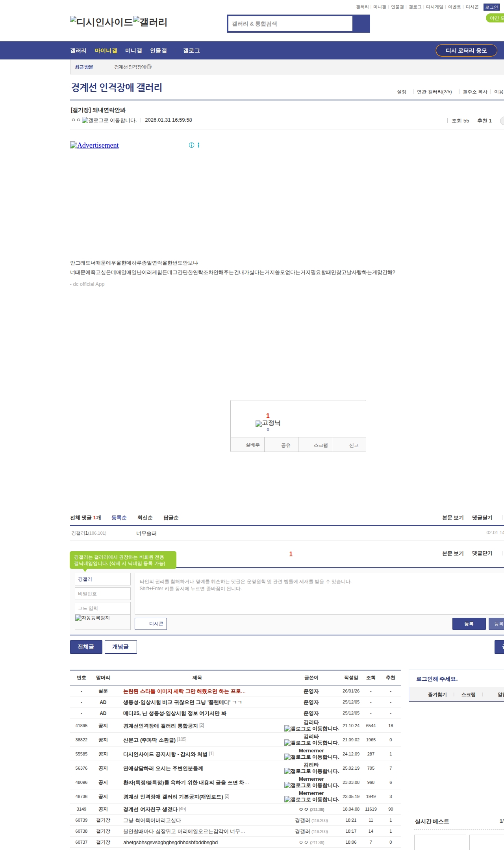504x850 pixels.
Task: Open 갤로그 in the blue navigation bar
Action: (191, 51)
